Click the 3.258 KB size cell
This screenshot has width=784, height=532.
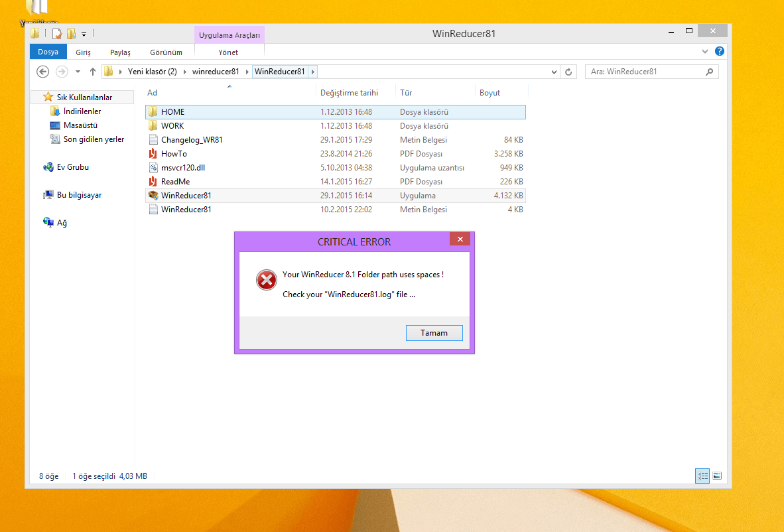click(x=509, y=153)
